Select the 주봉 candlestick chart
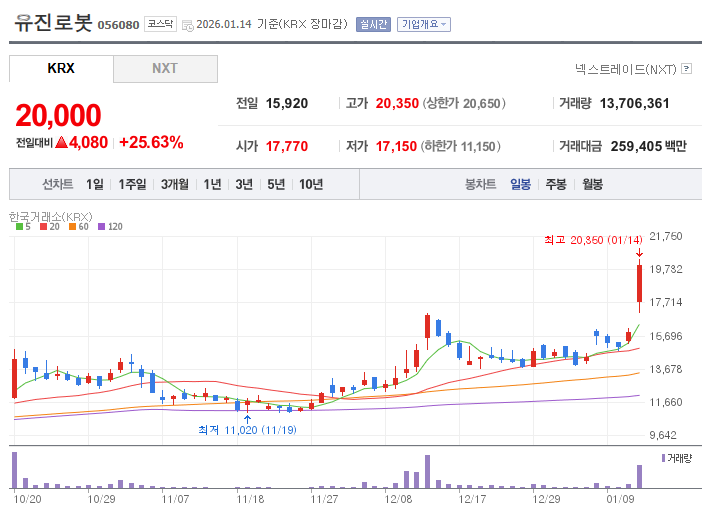This screenshot has height=507, width=702. (x=556, y=184)
